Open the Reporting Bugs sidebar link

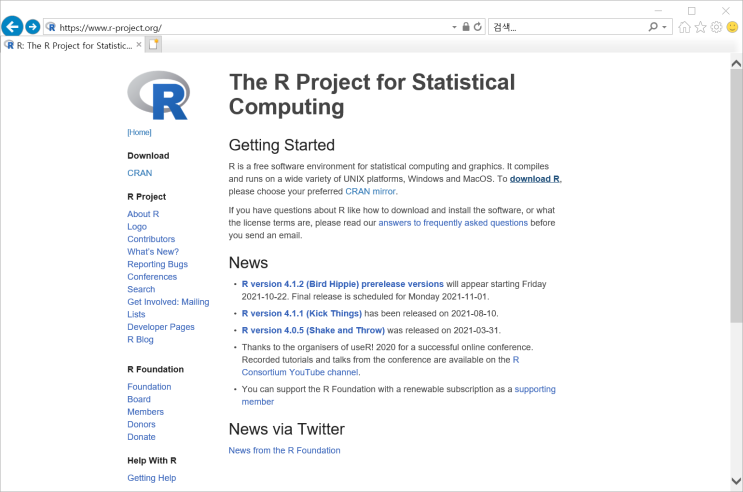157,264
